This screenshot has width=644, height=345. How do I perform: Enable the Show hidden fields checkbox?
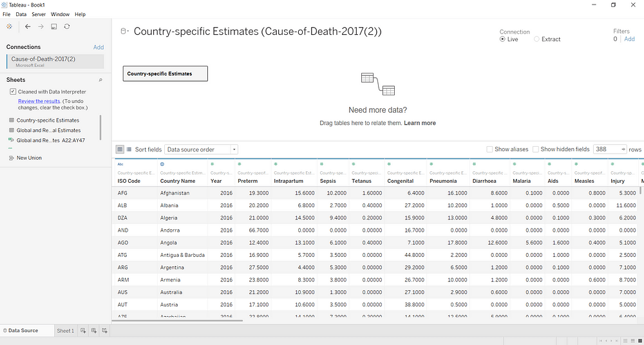point(536,149)
